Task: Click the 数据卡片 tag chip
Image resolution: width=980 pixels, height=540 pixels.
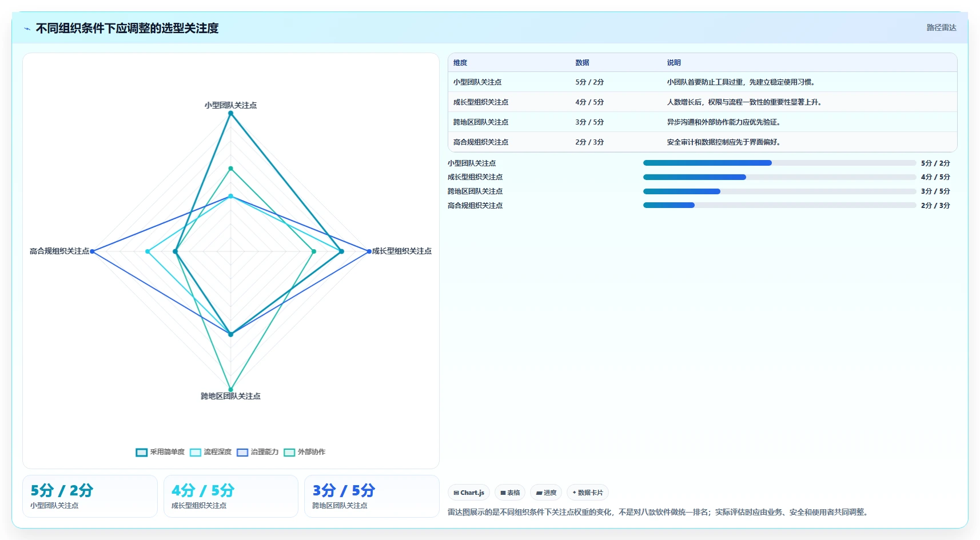Action: (x=588, y=493)
